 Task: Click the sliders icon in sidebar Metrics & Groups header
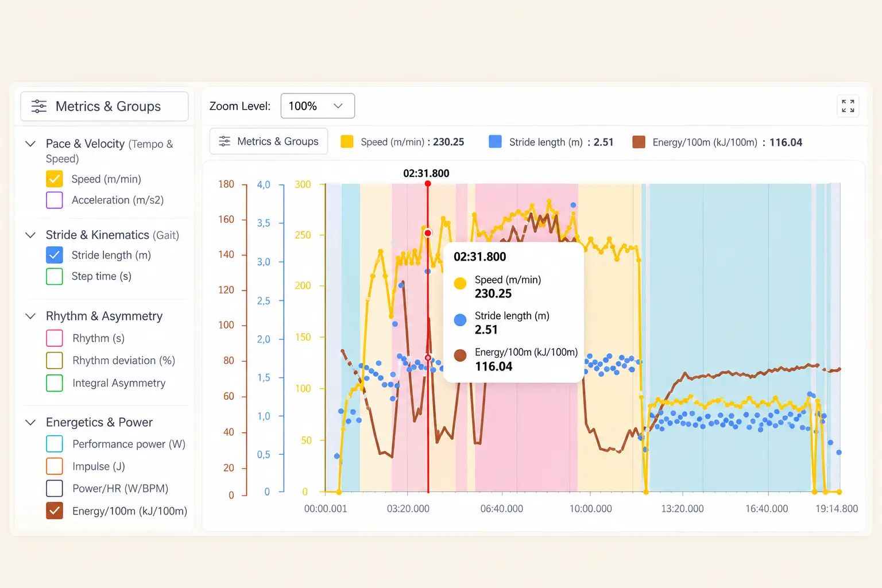click(x=39, y=106)
